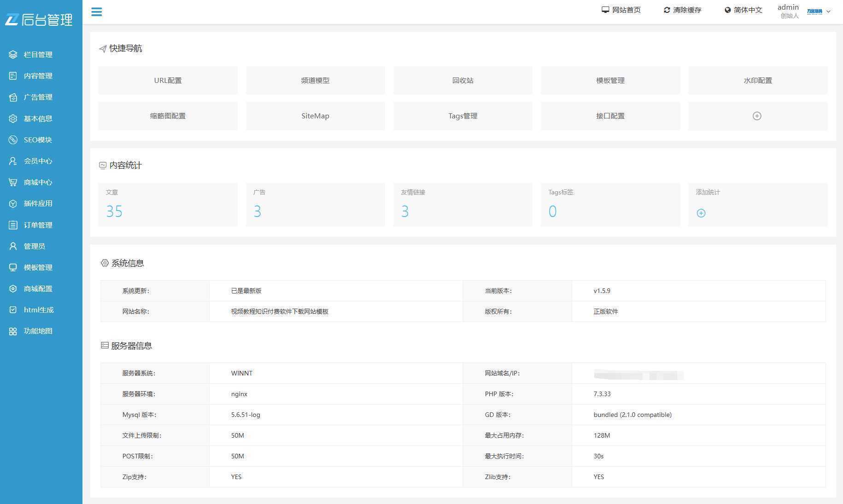Click the html生成 checkbox icon
The image size is (843, 504).
[13, 310]
